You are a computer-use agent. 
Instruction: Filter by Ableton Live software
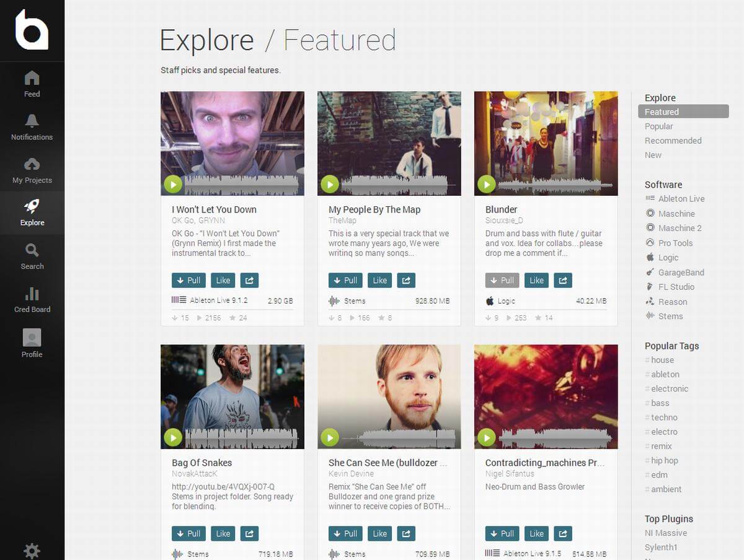point(681,199)
